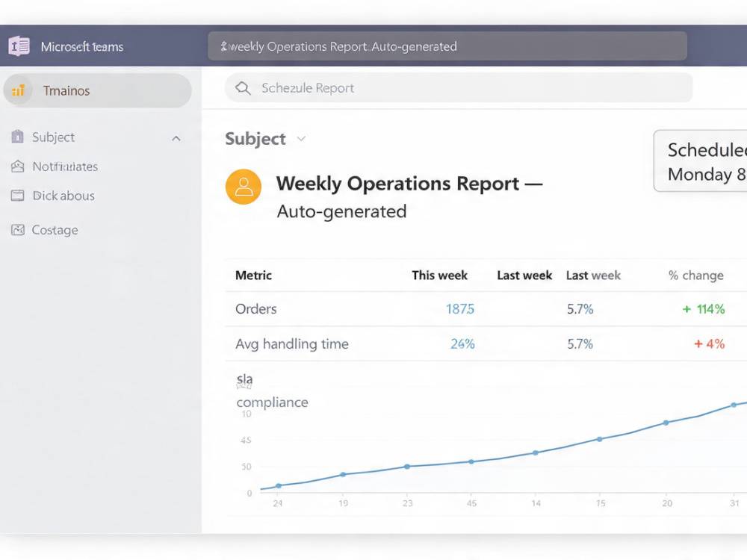Click the clipboard icon next to sidebar Subject

[x=18, y=137]
